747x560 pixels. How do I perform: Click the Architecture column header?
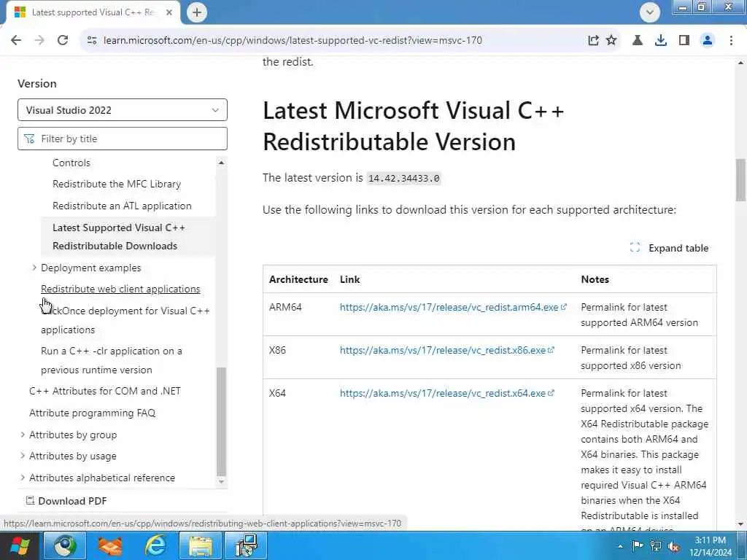click(x=298, y=279)
